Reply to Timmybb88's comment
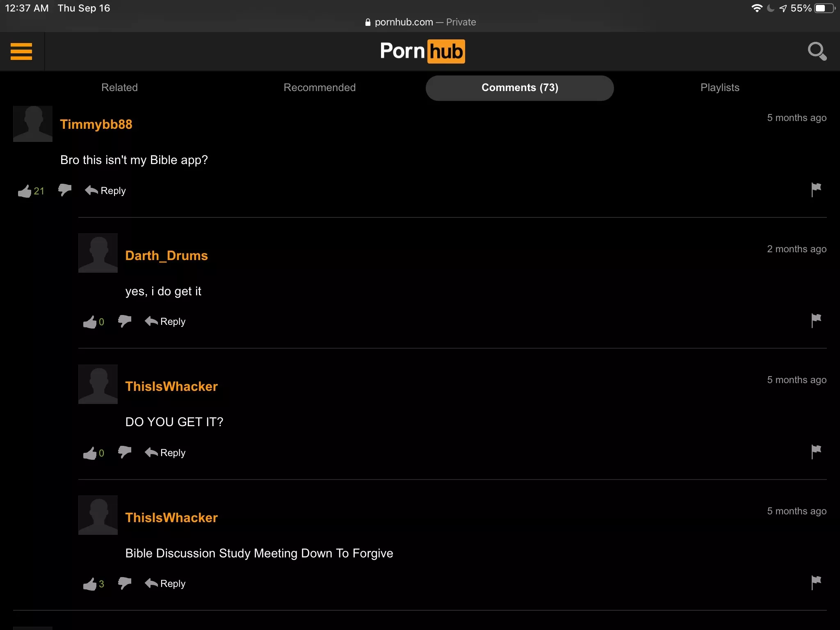The image size is (840, 630). tap(106, 191)
